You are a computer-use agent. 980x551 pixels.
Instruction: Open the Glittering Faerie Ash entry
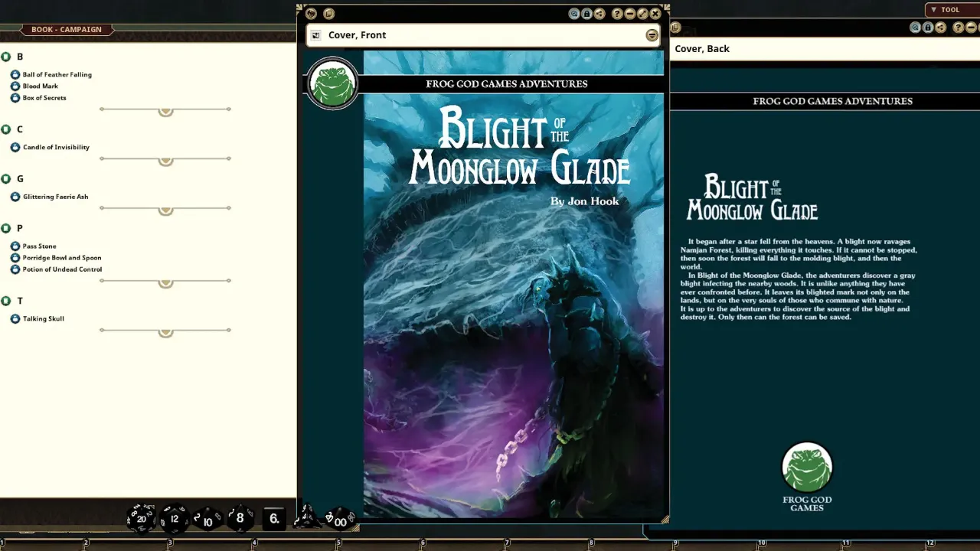point(55,197)
